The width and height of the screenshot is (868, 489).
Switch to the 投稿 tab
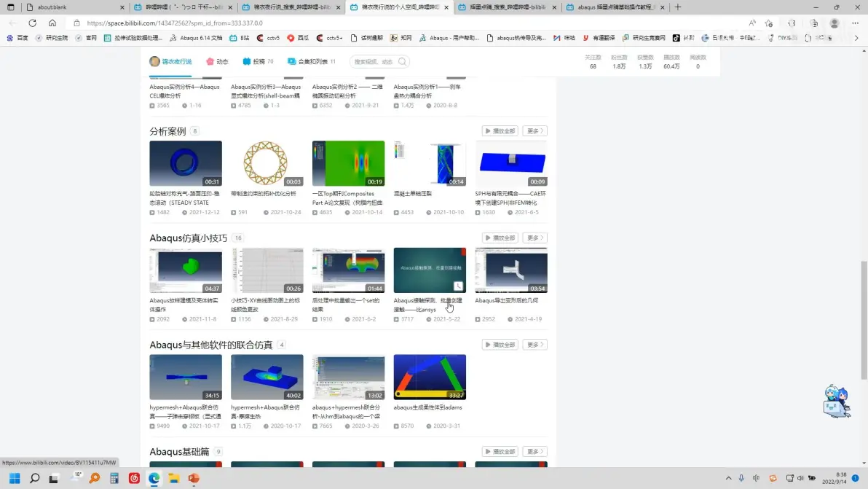pyautogui.click(x=258, y=61)
